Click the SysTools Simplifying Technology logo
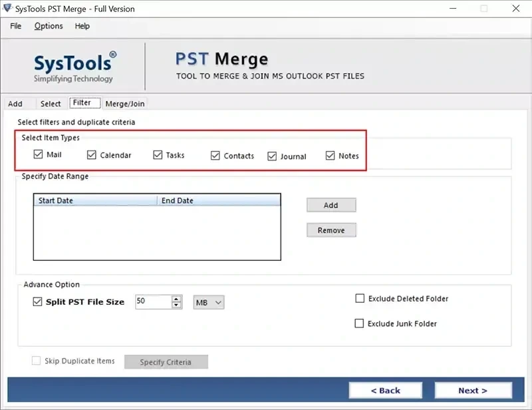This screenshot has height=410, width=532. click(74, 67)
